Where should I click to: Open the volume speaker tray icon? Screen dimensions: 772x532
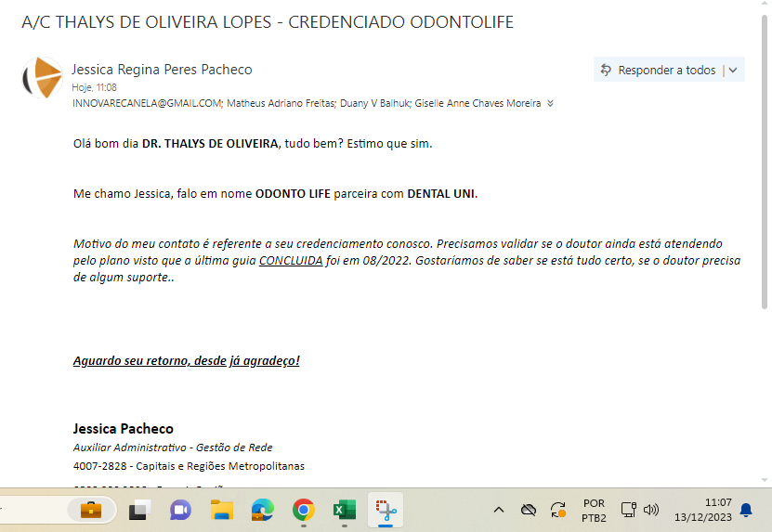[x=651, y=510]
